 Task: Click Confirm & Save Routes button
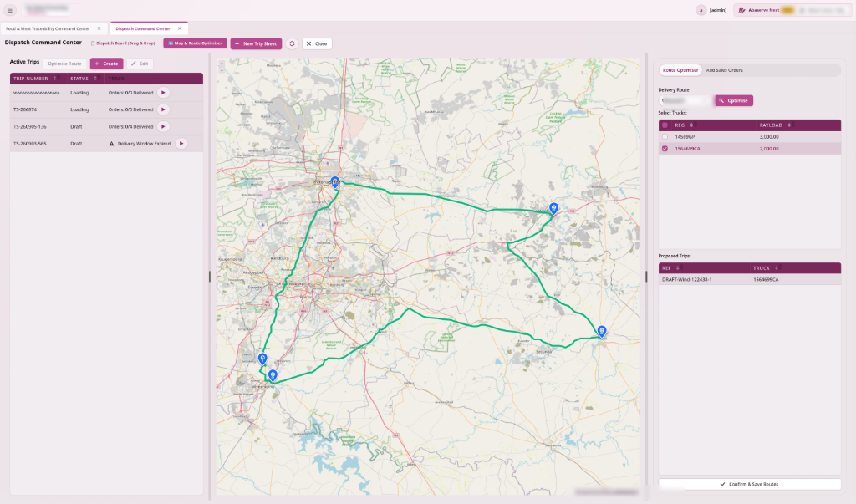[x=749, y=484]
